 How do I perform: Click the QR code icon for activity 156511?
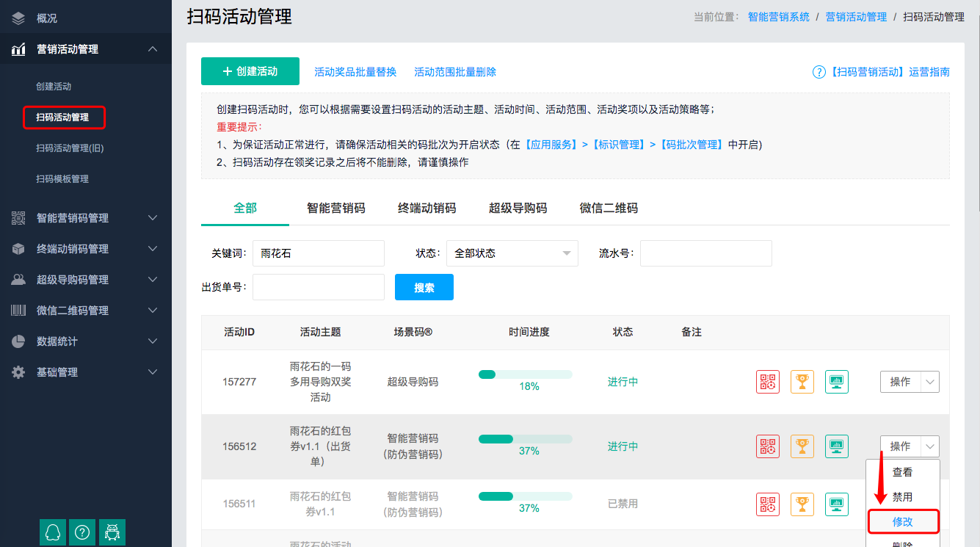(x=768, y=504)
